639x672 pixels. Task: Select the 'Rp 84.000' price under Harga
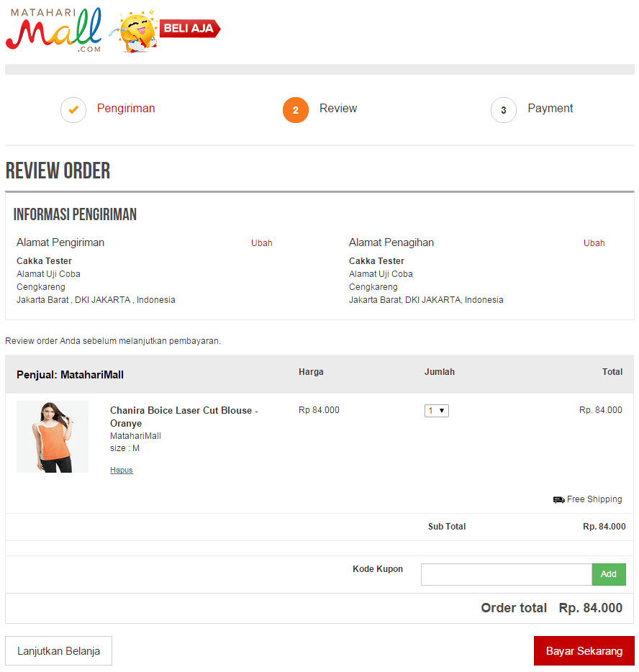coord(319,410)
